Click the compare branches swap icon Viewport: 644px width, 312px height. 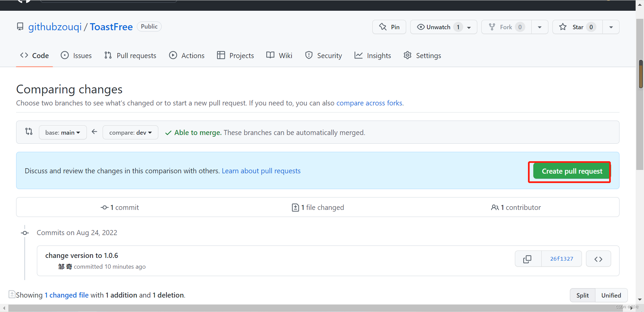(29, 131)
